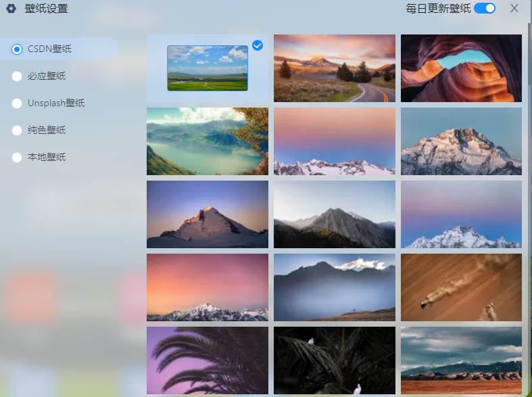This screenshot has height=397, width=532.
Task: Click the settings gear icon beside 壁纸设置
Action: (x=11, y=9)
